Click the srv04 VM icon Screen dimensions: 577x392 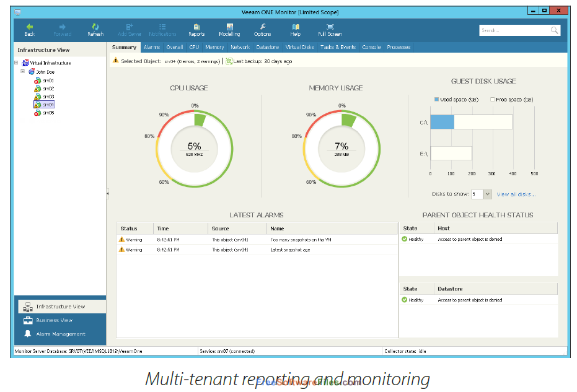(x=38, y=105)
